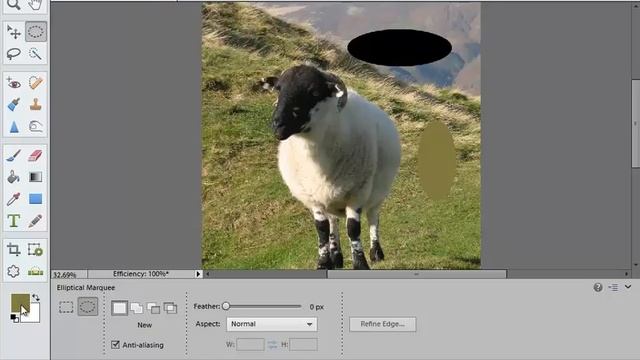
Task: Select the Paint Bucket tool
Action: coord(13,177)
